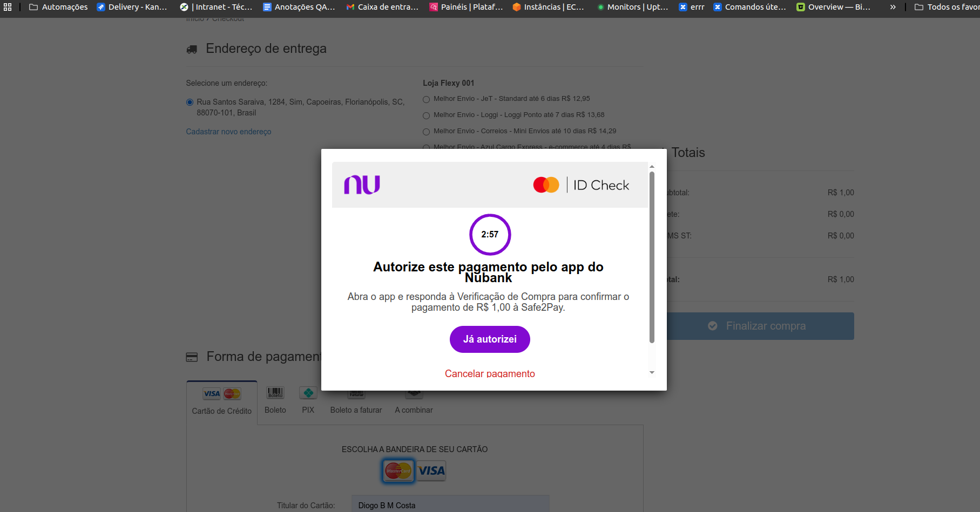The image size is (980, 512).
Task: Click the Nubank dialog scrollbar thumb
Action: pyautogui.click(x=652, y=257)
